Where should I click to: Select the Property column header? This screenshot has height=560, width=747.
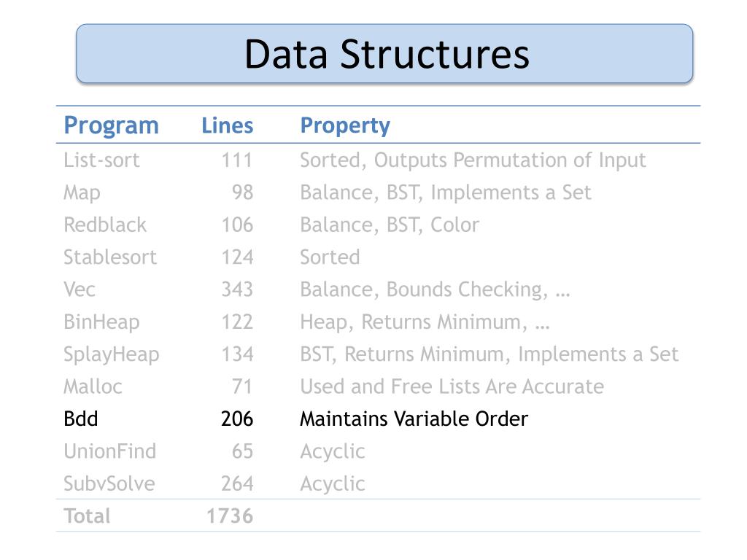(345, 126)
